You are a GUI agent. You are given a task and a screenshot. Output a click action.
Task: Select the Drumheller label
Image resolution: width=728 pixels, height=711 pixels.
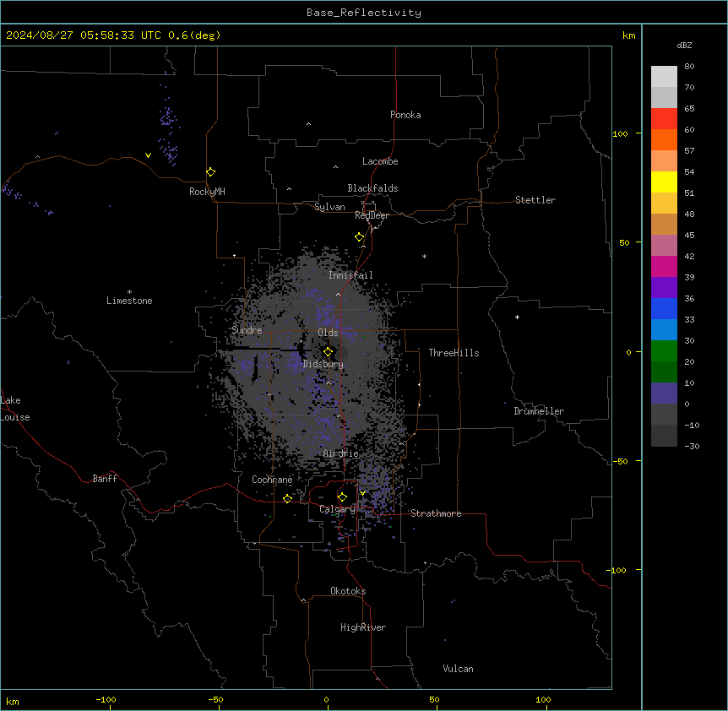coord(539,411)
